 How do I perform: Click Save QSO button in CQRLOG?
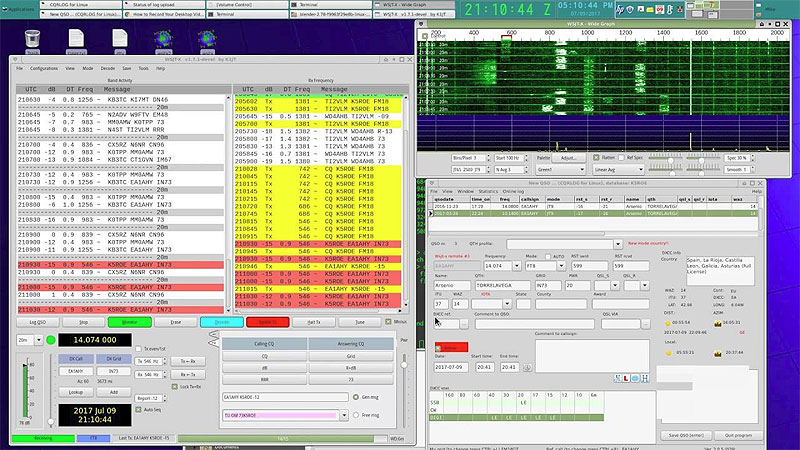(686, 435)
